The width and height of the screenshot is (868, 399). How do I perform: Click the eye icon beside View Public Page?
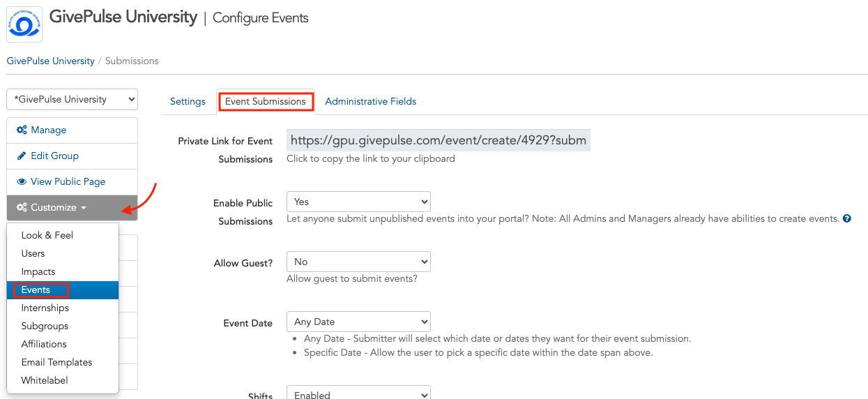point(22,182)
